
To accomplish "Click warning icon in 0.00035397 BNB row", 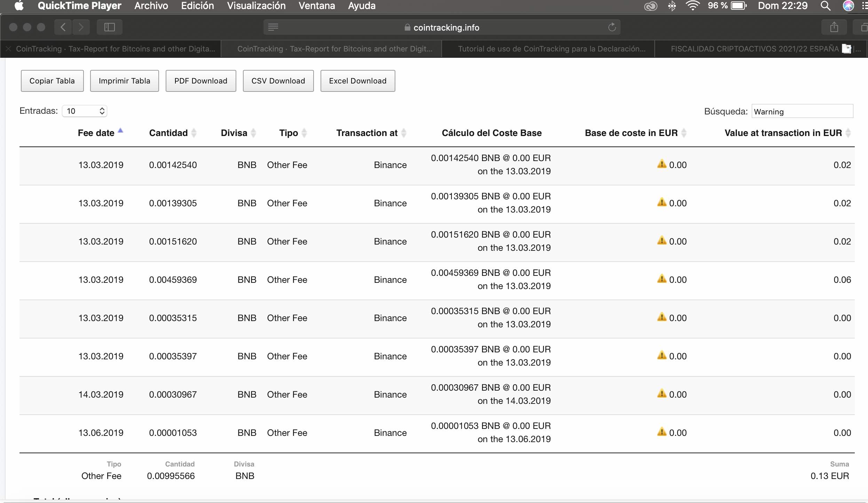I will pyautogui.click(x=662, y=355).
